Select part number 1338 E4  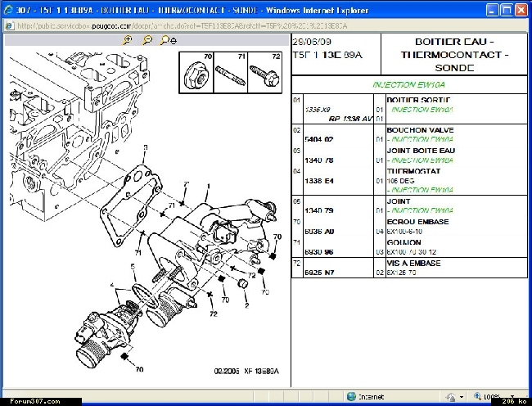[319, 181]
